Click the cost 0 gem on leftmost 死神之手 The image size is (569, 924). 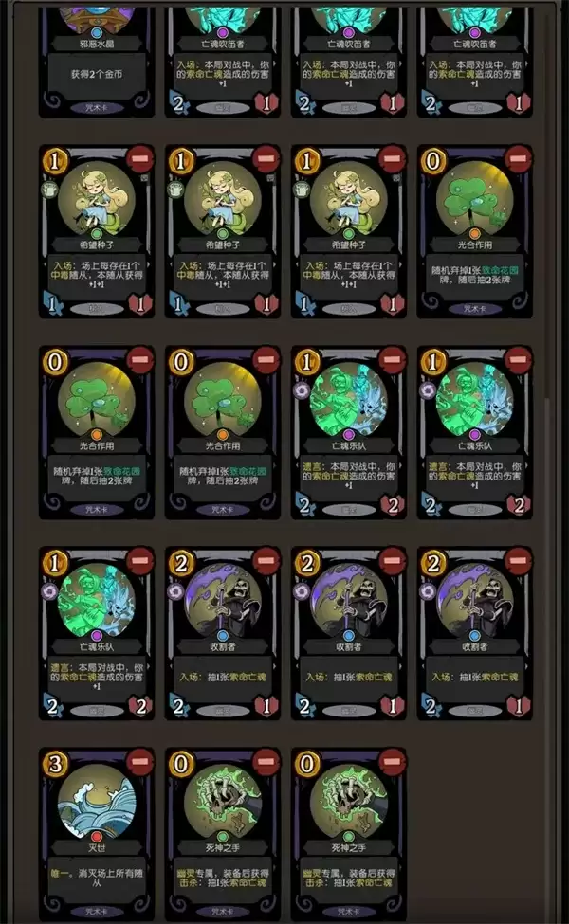(181, 764)
